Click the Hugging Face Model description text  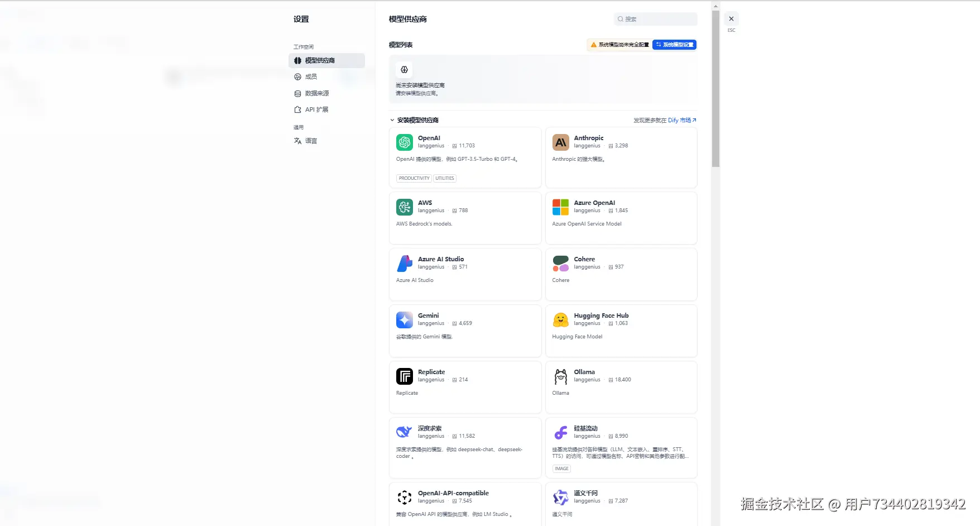point(577,337)
